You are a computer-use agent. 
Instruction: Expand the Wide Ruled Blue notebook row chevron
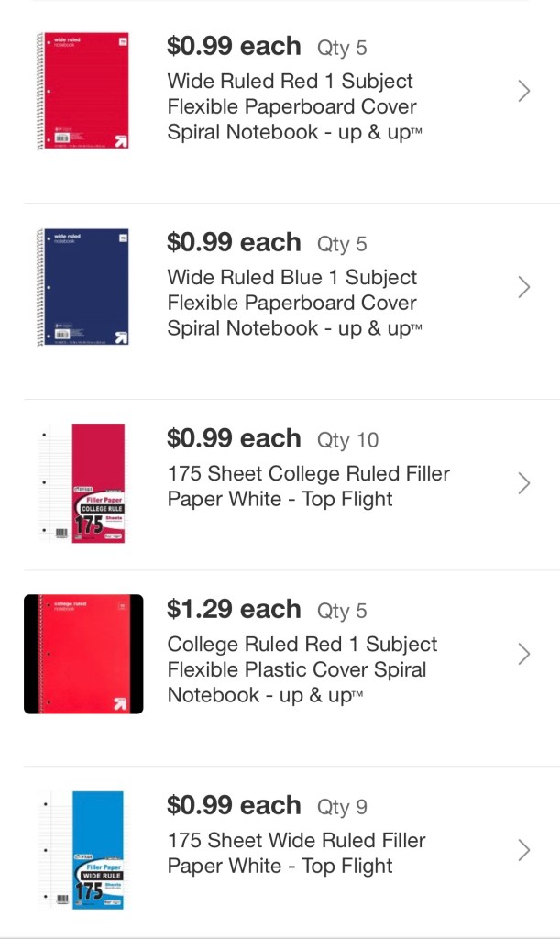click(524, 287)
